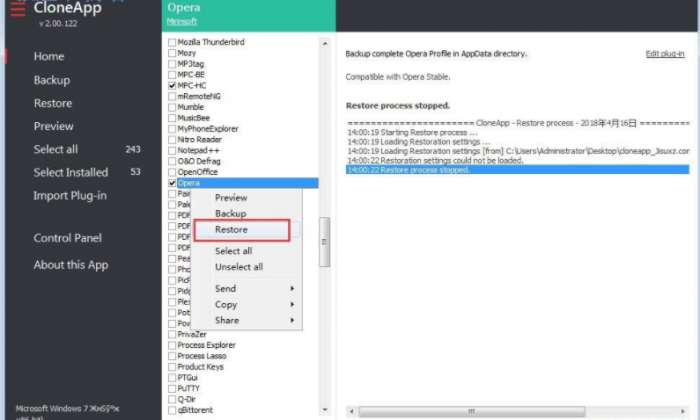Viewport: 700px width, 420px height.
Task: Open the red hamburger menu icon
Action: point(18,9)
